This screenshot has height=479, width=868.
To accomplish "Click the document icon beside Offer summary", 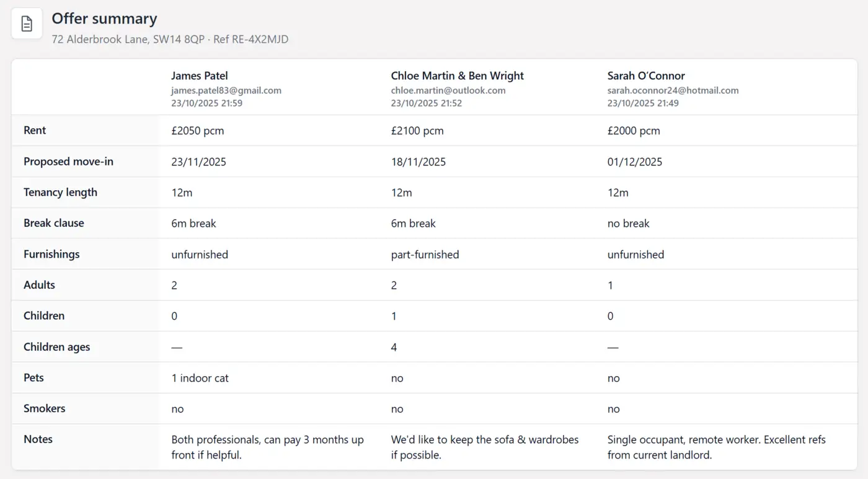I will click(x=26, y=23).
